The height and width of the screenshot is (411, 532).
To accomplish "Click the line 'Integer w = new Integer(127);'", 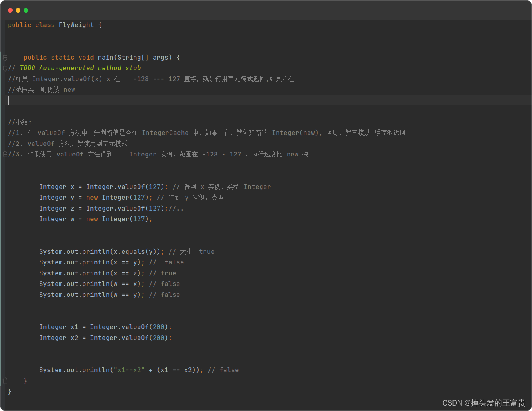I will tap(96, 219).
